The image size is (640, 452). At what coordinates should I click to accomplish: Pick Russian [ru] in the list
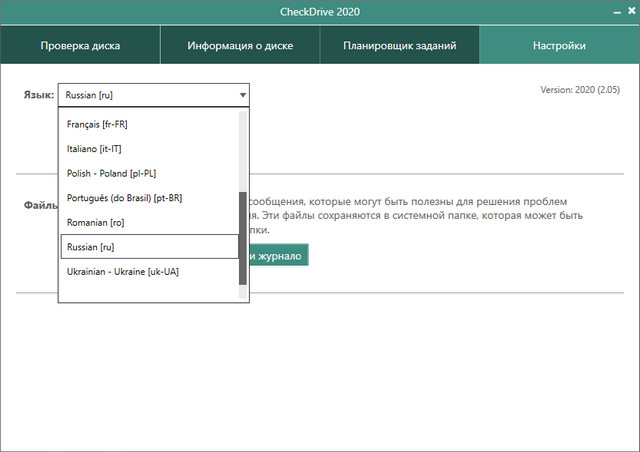149,247
